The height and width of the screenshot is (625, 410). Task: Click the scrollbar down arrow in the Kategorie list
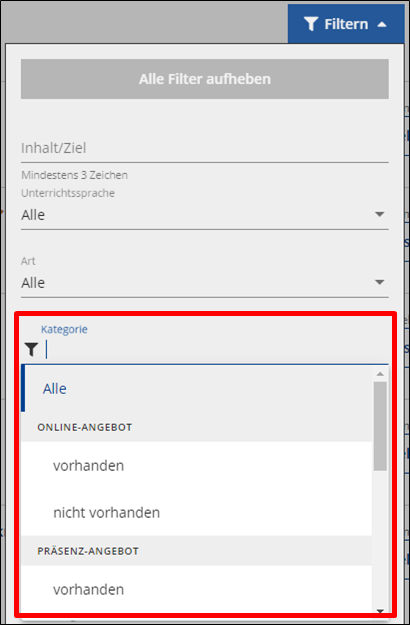(x=380, y=611)
